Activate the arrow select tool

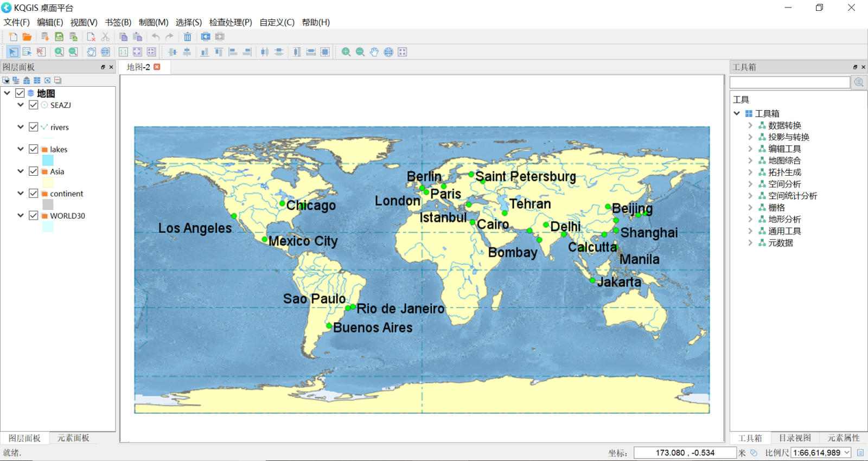point(13,52)
